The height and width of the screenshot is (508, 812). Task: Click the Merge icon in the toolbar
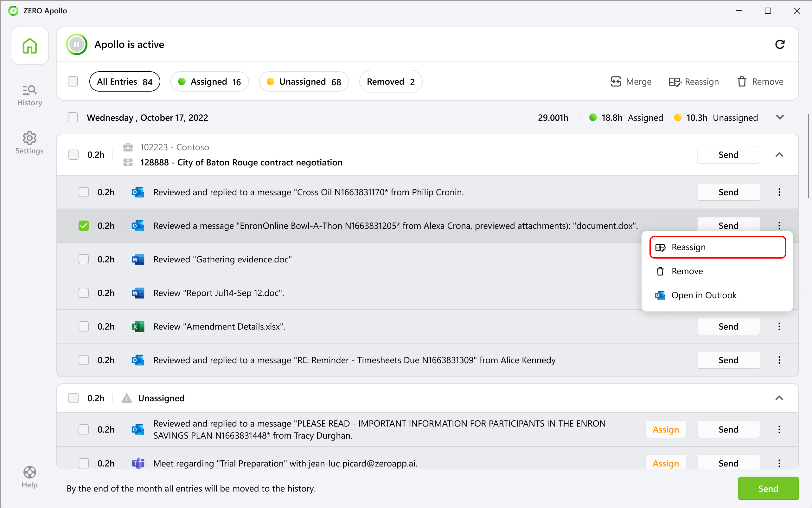(616, 81)
